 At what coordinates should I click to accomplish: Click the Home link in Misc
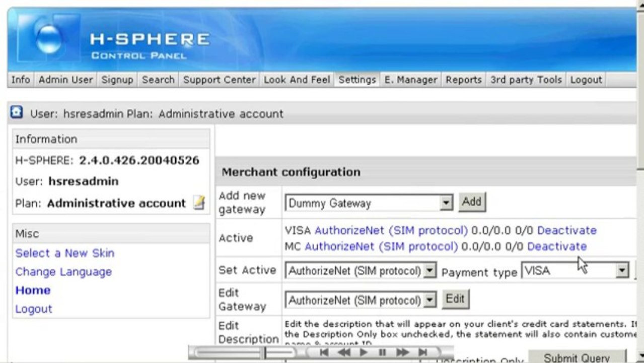[x=33, y=290]
